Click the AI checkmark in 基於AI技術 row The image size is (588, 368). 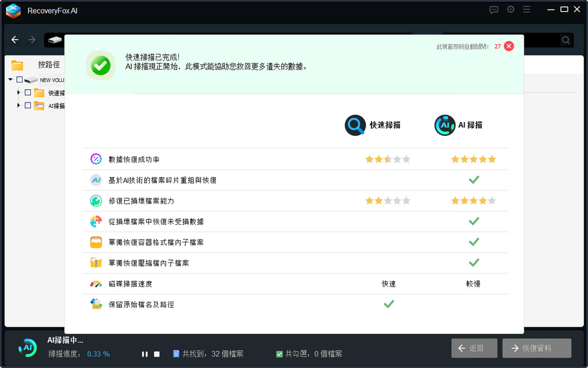(474, 180)
